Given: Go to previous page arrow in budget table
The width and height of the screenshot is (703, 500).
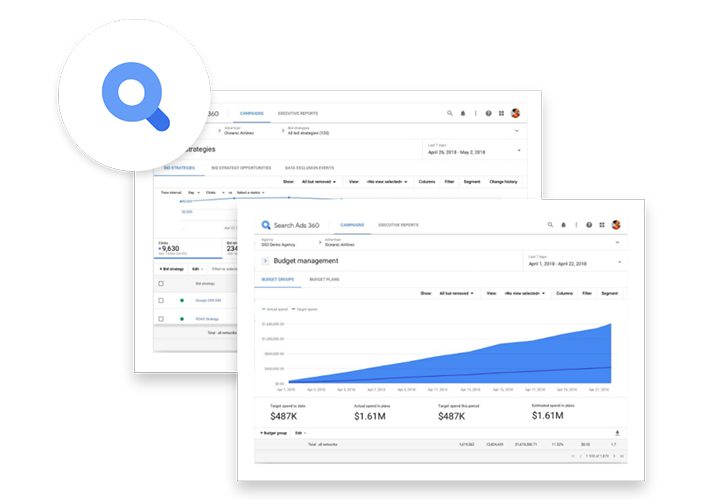Looking at the screenshot, I should pos(580,456).
